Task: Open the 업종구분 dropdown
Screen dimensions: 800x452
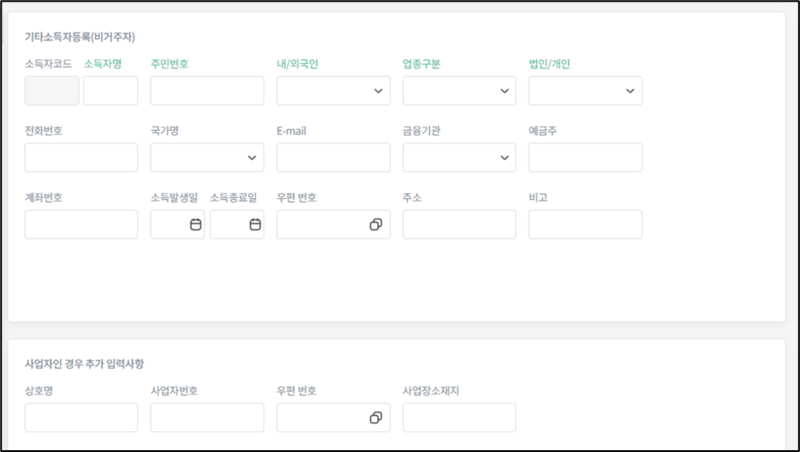Action: 459,91
